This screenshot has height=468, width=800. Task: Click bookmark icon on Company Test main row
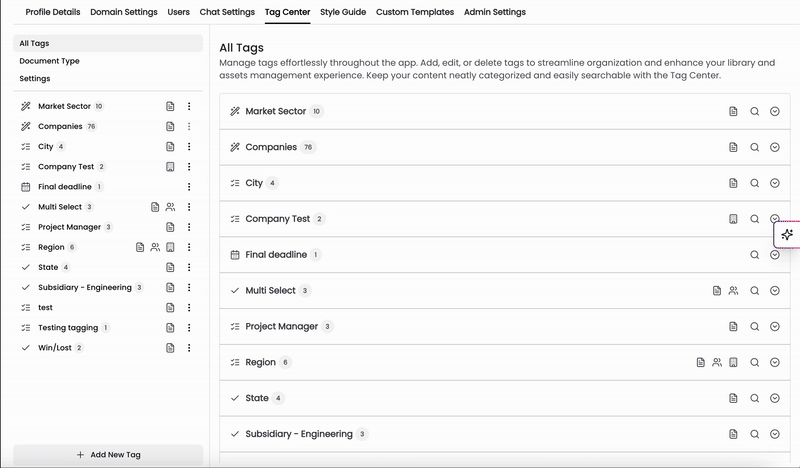pyautogui.click(x=733, y=219)
